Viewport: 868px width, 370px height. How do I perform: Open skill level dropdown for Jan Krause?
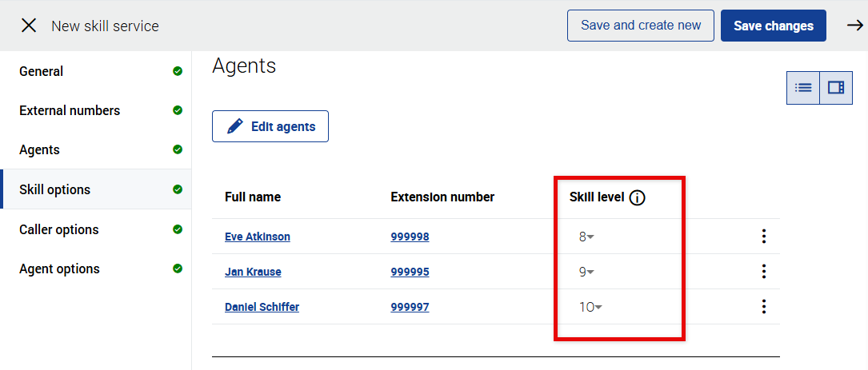(587, 272)
